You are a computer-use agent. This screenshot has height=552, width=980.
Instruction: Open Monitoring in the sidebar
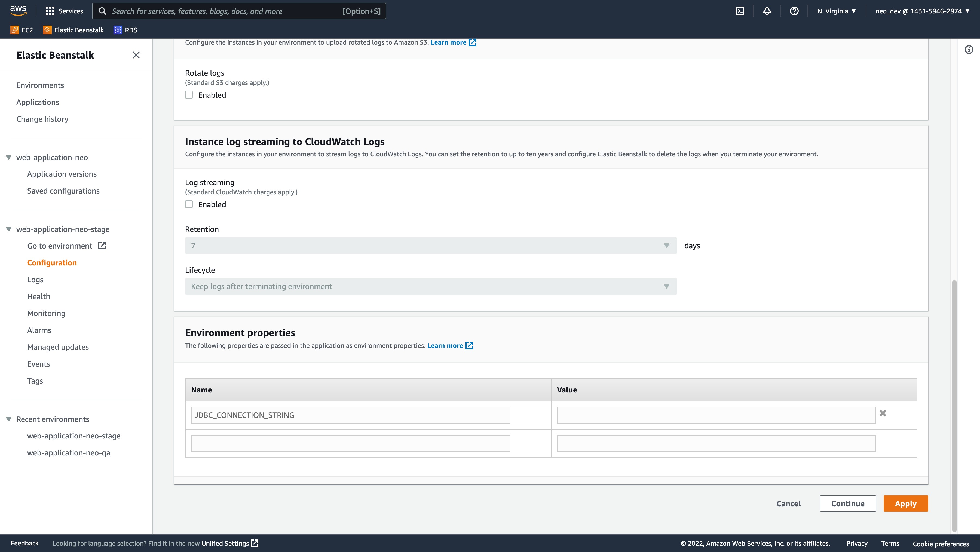tap(46, 314)
